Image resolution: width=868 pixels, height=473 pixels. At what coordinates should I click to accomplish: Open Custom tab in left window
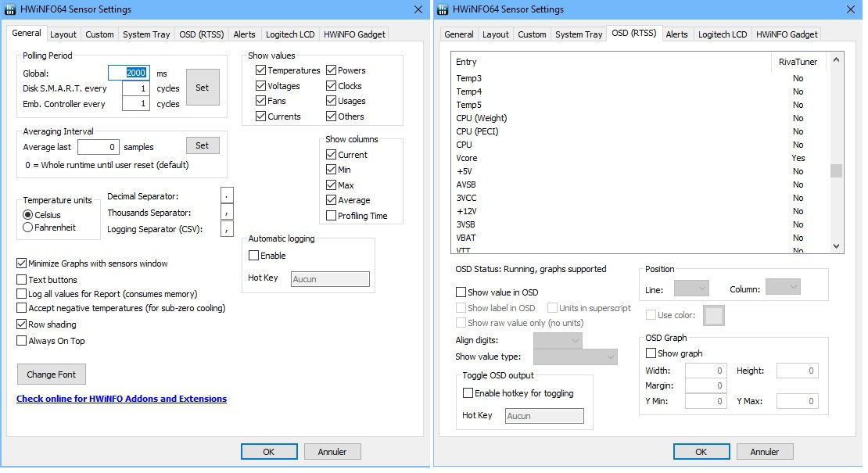99,34
